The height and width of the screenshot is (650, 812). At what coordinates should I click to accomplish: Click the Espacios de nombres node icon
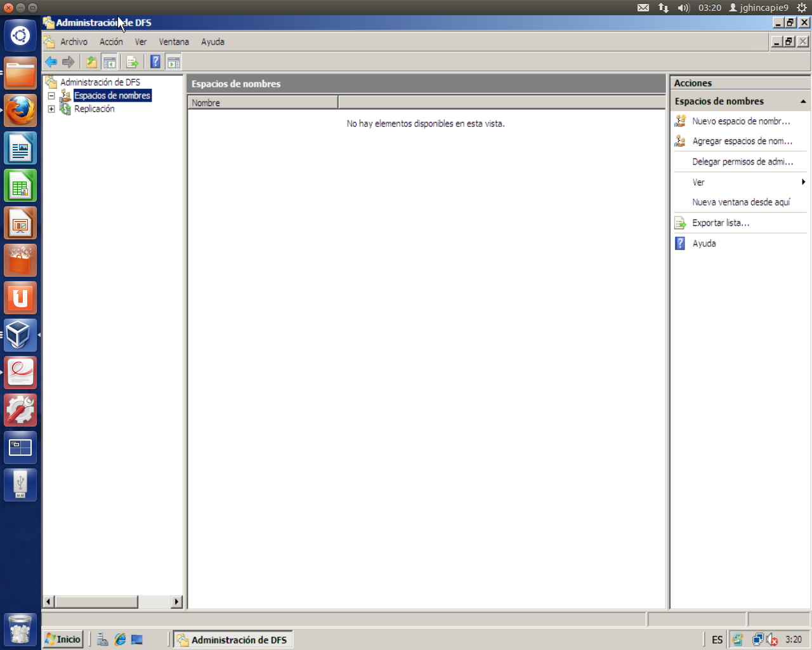(x=65, y=96)
